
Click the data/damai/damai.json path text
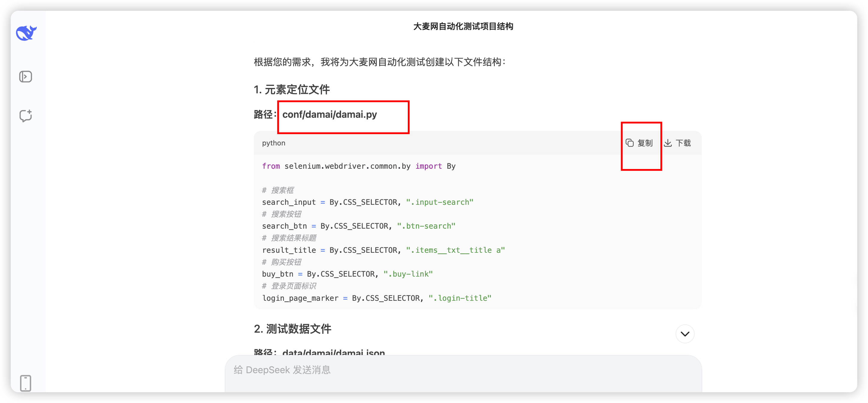[x=333, y=352]
